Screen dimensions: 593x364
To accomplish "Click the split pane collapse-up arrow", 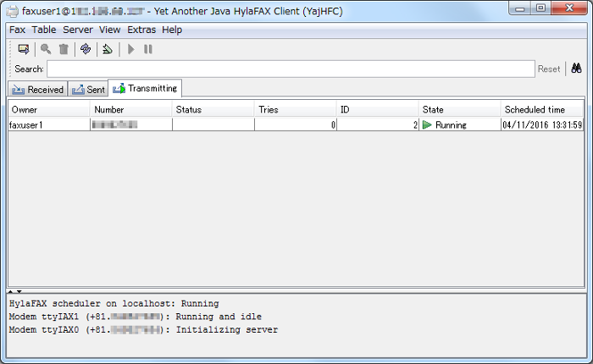I will click(x=10, y=291).
